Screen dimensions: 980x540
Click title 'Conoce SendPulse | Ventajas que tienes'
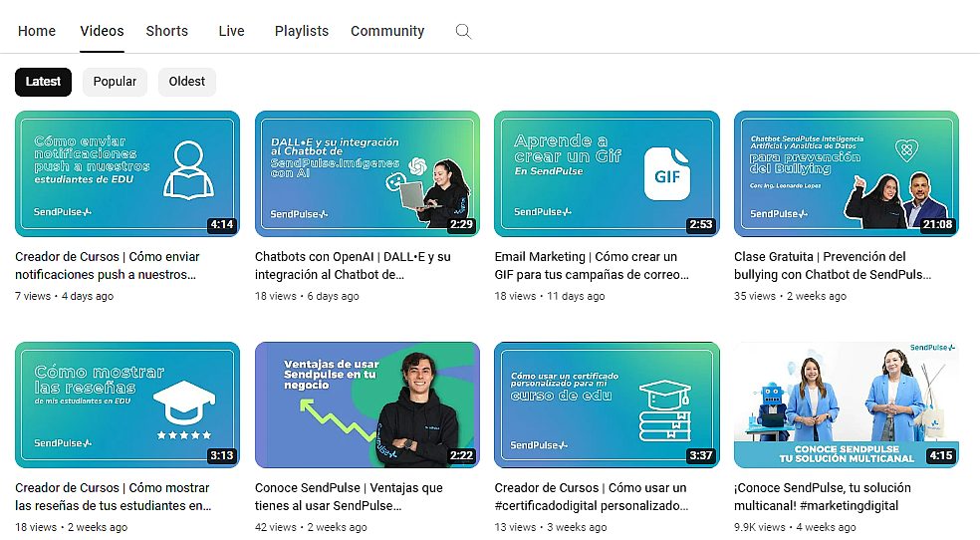pos(349,497)
